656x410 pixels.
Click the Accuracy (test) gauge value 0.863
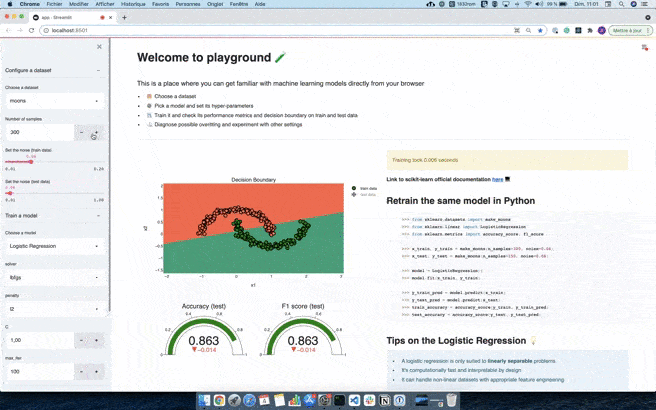click(x=204, y=341)
